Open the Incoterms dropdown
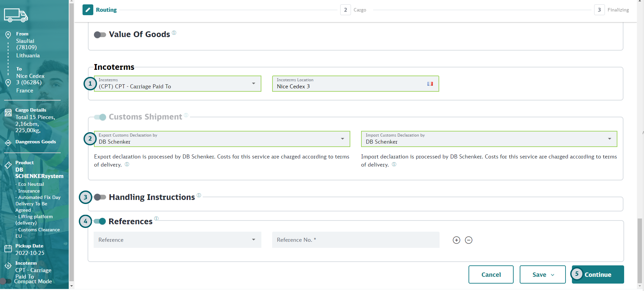This screenshot has width=644, height=291. click(x=178, y=84)
